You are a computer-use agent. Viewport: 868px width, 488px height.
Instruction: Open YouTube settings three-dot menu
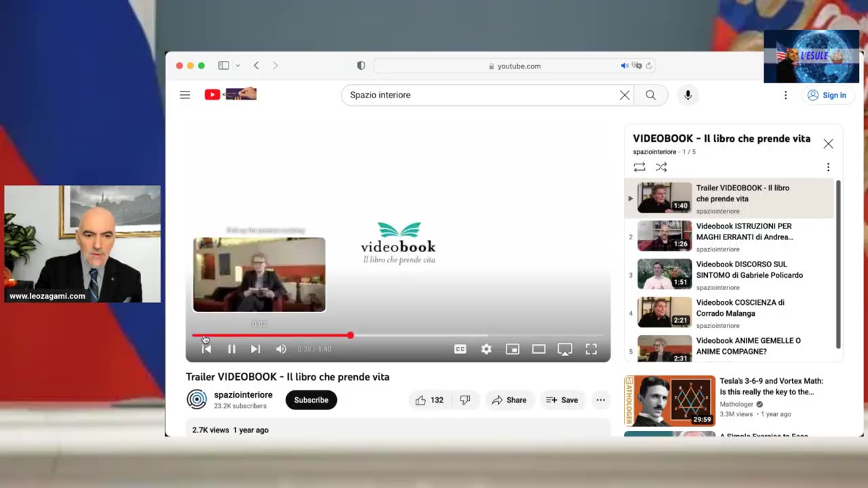coord(785,95)
